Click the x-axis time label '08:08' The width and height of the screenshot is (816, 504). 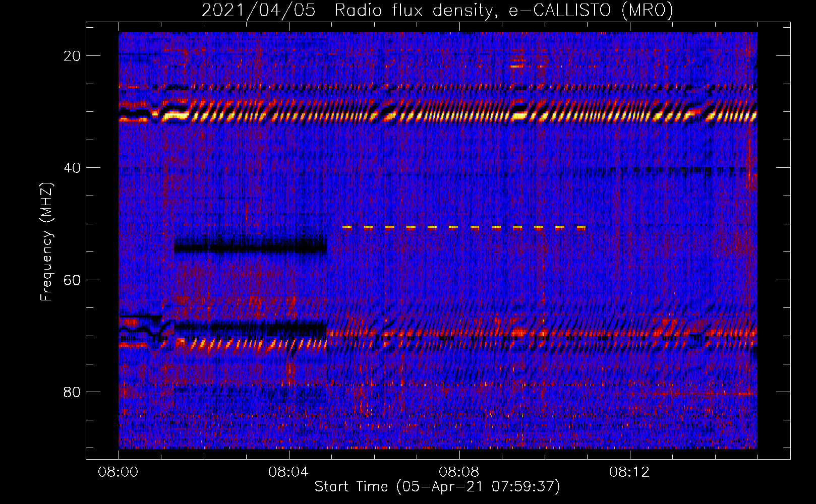[459, 472]
